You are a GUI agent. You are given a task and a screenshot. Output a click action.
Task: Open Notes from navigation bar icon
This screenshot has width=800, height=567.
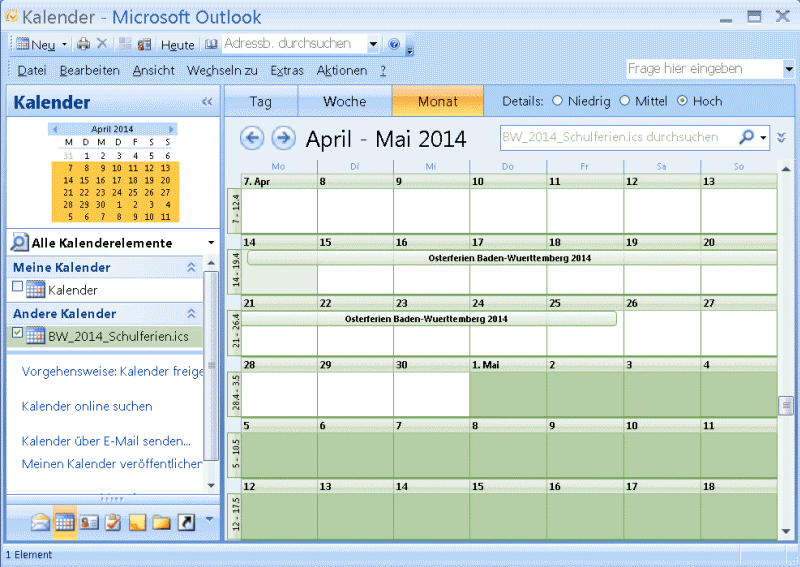(x=137, y=523)
